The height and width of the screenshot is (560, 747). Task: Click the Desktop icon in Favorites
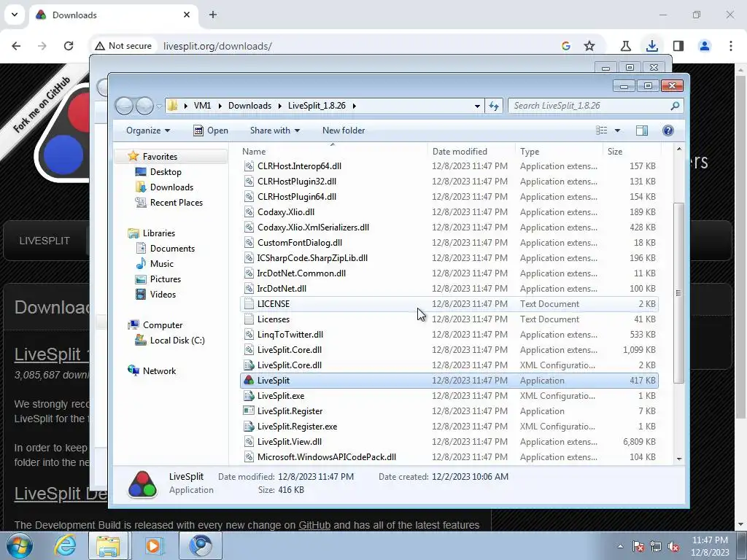141,172
